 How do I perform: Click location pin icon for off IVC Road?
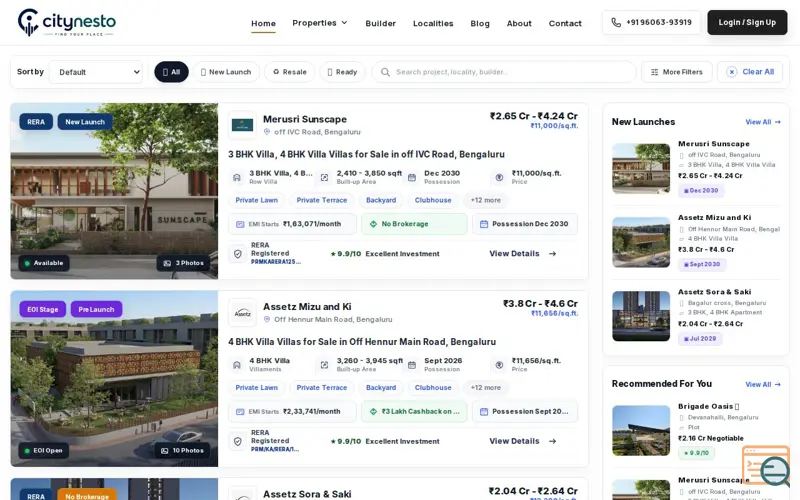tap(266, 132)
